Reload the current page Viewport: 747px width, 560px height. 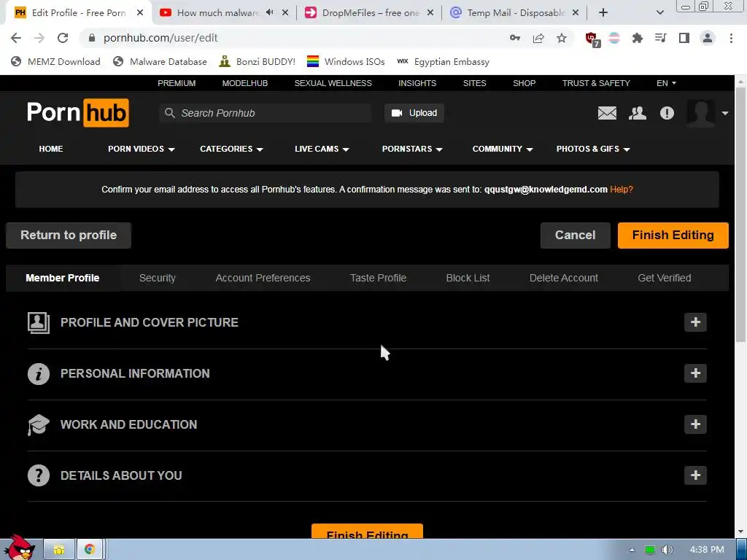(63, 38)
